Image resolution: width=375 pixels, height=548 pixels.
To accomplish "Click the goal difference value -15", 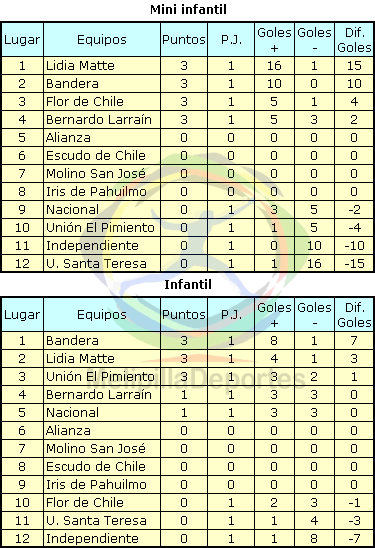I will tap(354, 264).
